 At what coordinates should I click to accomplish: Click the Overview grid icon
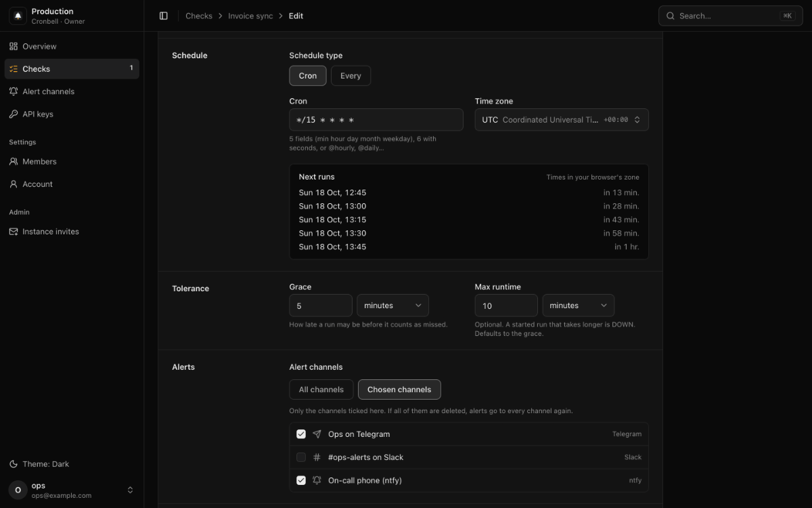click(14, 46)
